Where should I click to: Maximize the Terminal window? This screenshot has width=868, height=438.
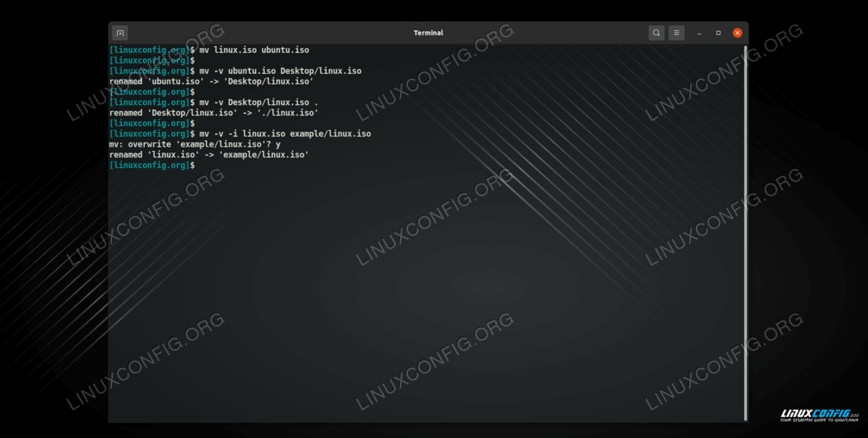point(718,33)
